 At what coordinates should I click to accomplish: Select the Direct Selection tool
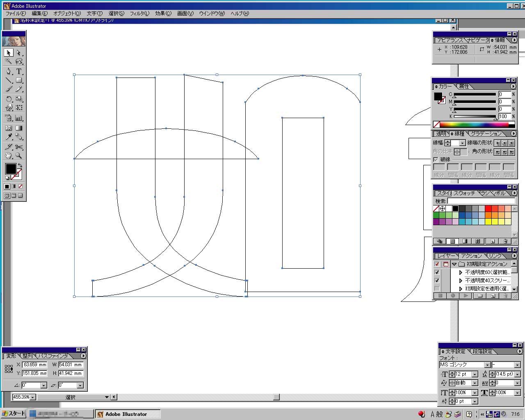coord(19,52)
